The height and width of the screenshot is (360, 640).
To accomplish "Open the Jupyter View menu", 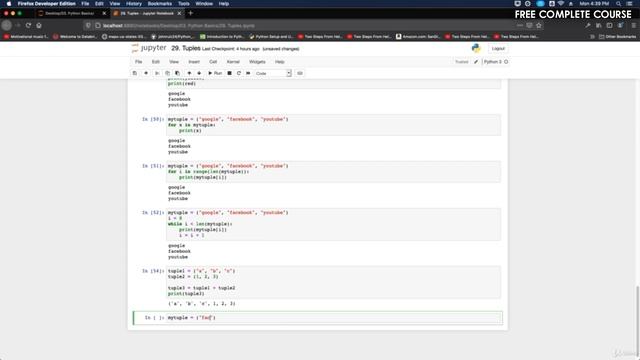I will [x=174, y=62].
